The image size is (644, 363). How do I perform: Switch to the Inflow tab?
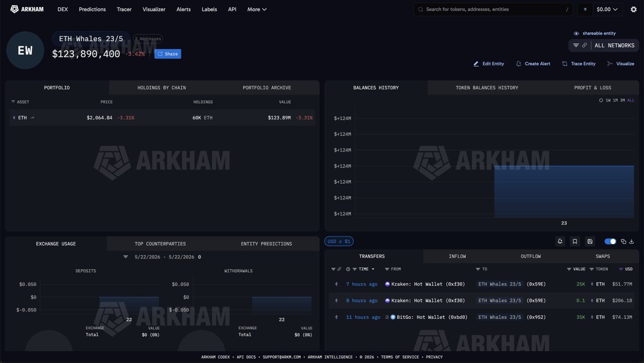(457, 256)
